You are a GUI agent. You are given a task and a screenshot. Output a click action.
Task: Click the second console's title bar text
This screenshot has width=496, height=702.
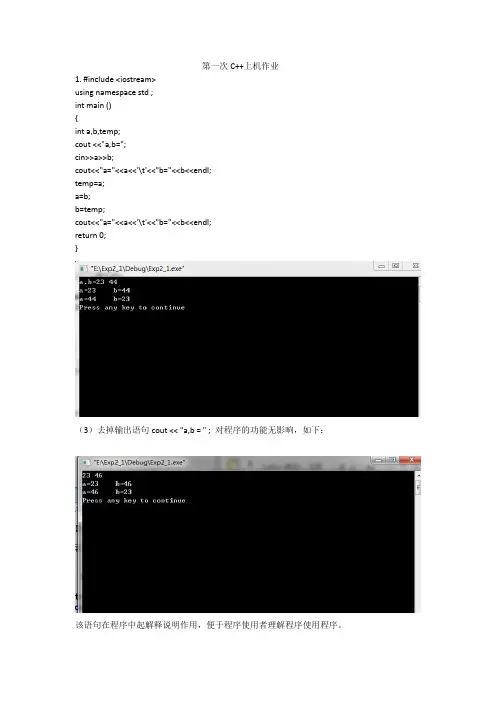pyautogui.click(x=139, y=462)
